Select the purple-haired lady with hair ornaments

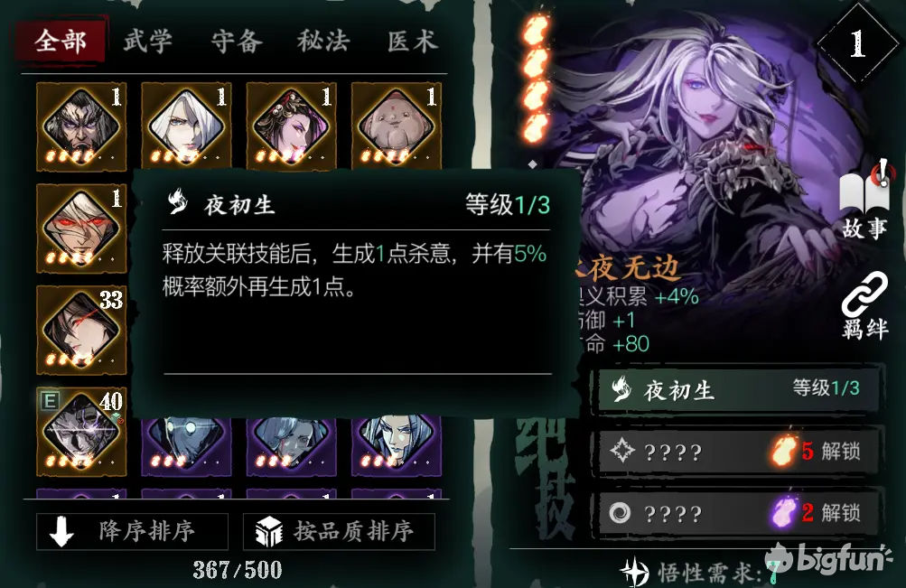coord(291,126)
